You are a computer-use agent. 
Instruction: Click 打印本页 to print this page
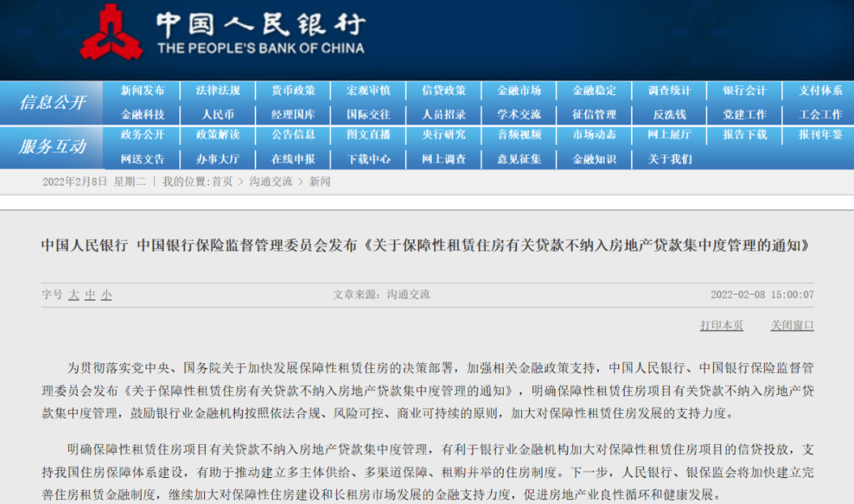pos(722,325)
